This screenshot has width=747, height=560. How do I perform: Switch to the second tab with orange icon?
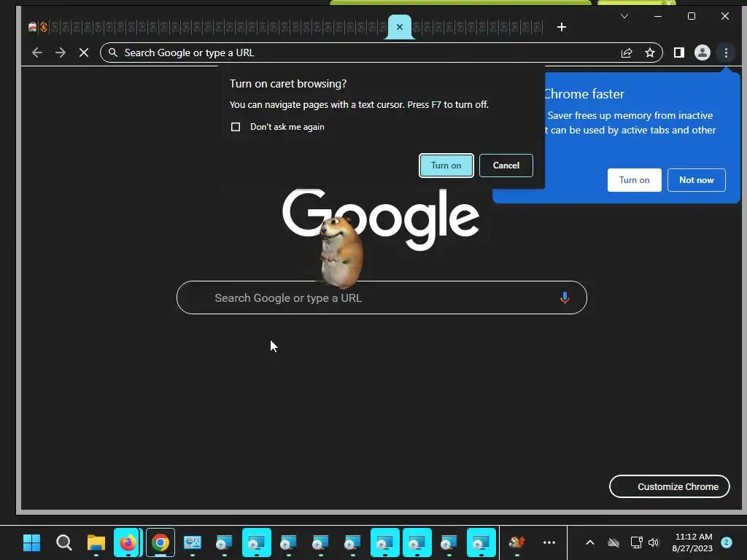tap(43, 27)
